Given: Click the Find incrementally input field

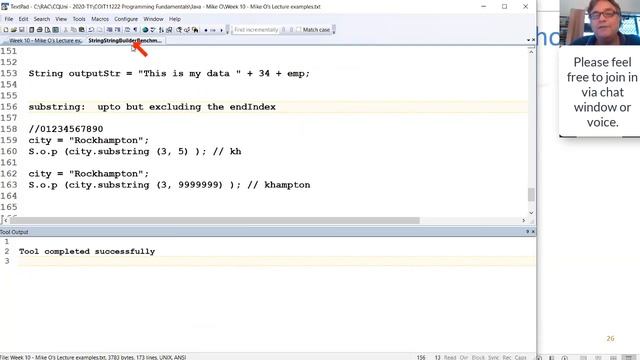Looking at the screenshot, I should click(256, 30).
